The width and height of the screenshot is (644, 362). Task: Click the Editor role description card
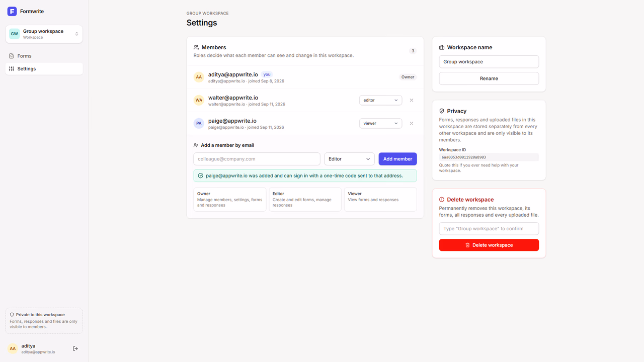click(x=305, y=200)
